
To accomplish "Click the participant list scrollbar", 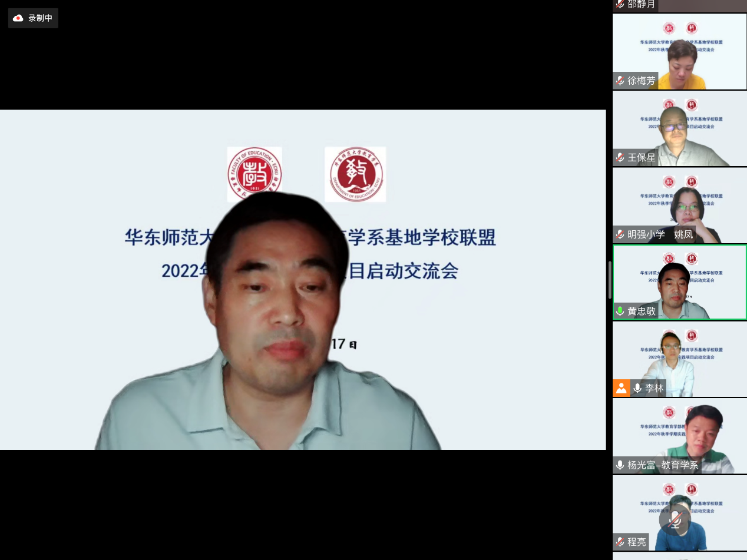I will (610, 280).
